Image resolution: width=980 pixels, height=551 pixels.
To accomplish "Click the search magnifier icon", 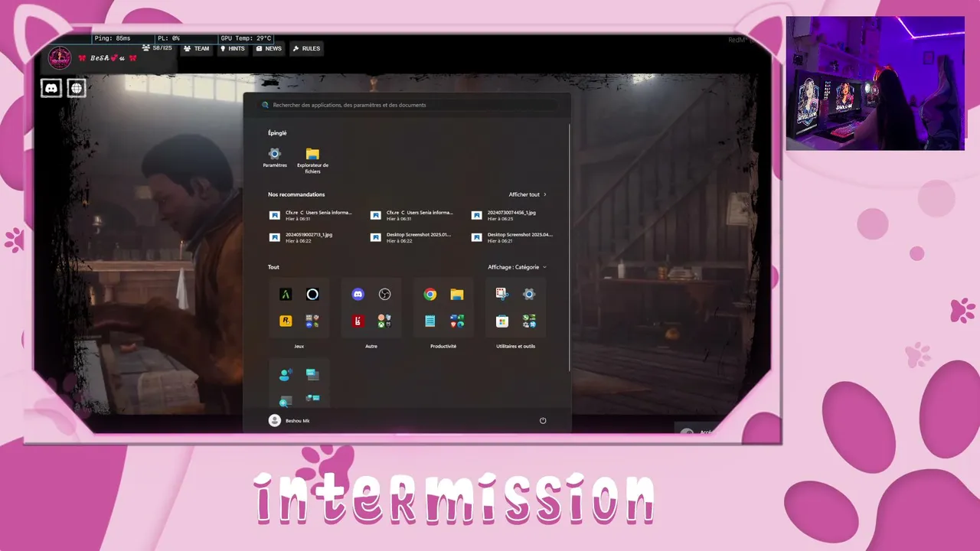I will coord(266,105).
